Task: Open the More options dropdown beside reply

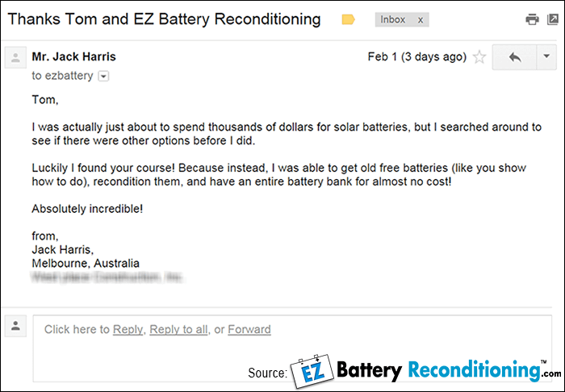Action: [x=546, y=57]
